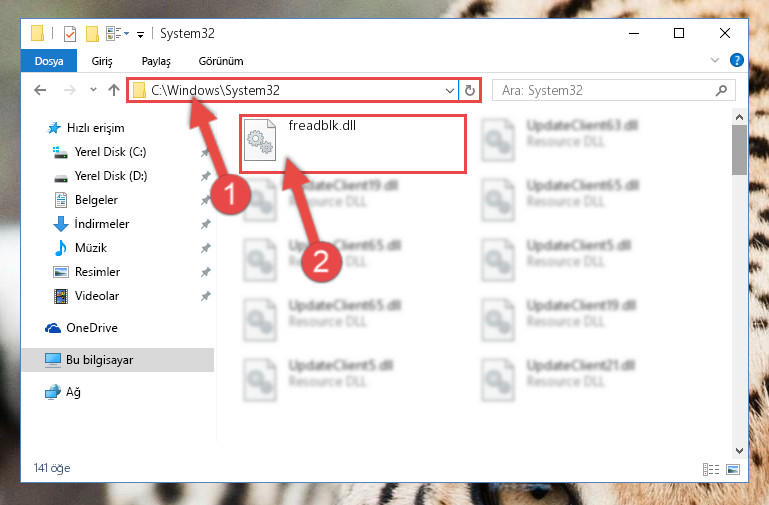Switch to the Görünüm tab
Image resolution: width=769 pixels, height=505 pixels.
[221, 61]
